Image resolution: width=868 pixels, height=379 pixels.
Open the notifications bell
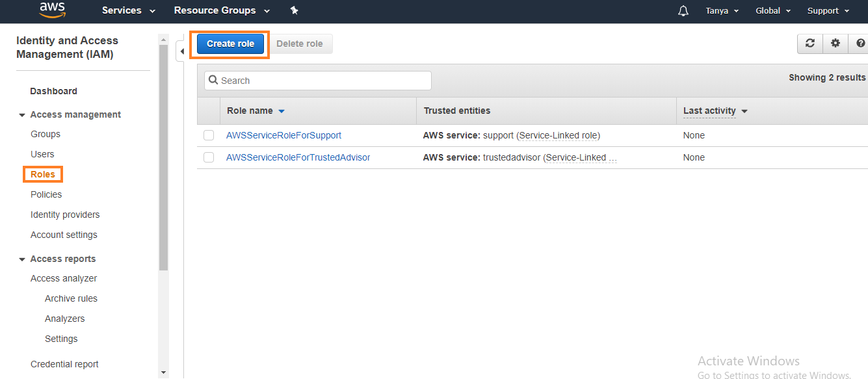683,11
